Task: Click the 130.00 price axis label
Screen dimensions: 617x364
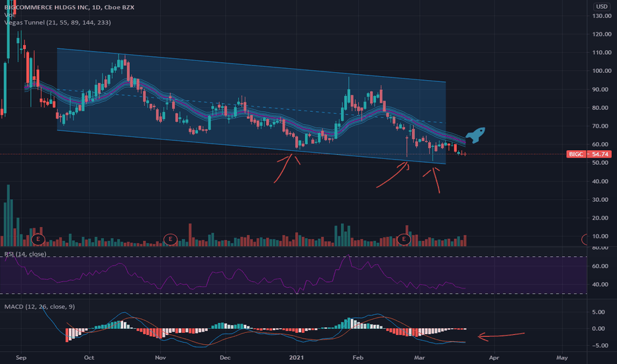Action: (x=602, y=16)
